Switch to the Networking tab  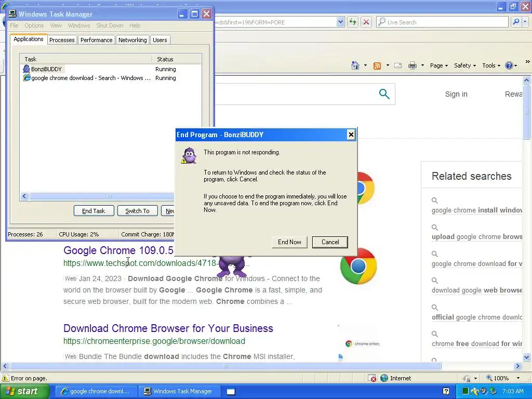click(x=132, y=39)
